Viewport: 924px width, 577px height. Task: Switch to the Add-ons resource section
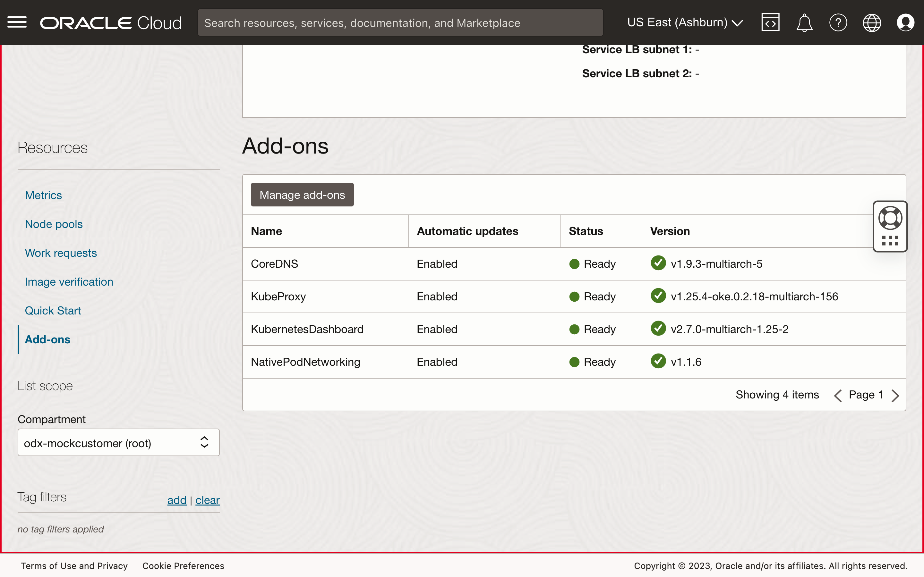(x=47, y=339)
